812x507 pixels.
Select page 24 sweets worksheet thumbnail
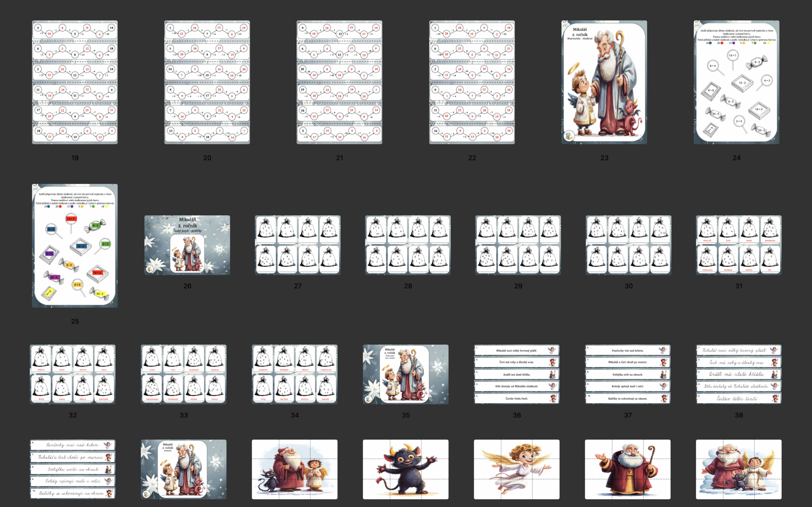click(736, 82)
